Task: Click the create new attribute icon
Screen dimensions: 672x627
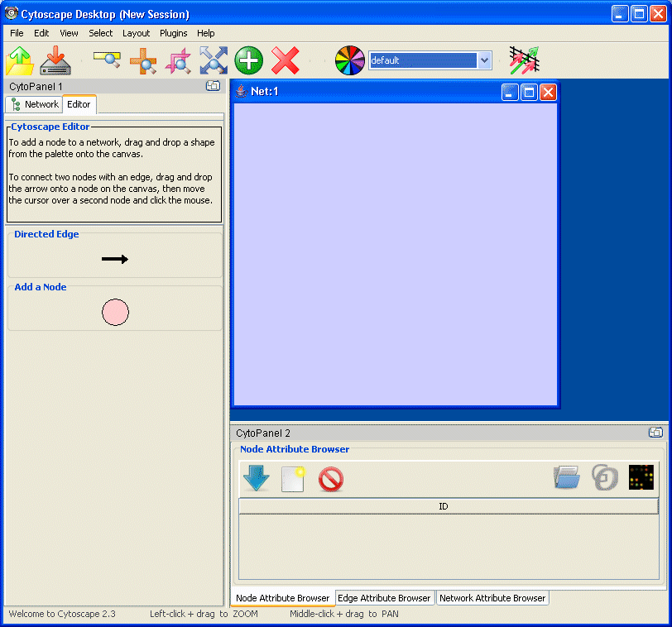Action: pos(293,478)
